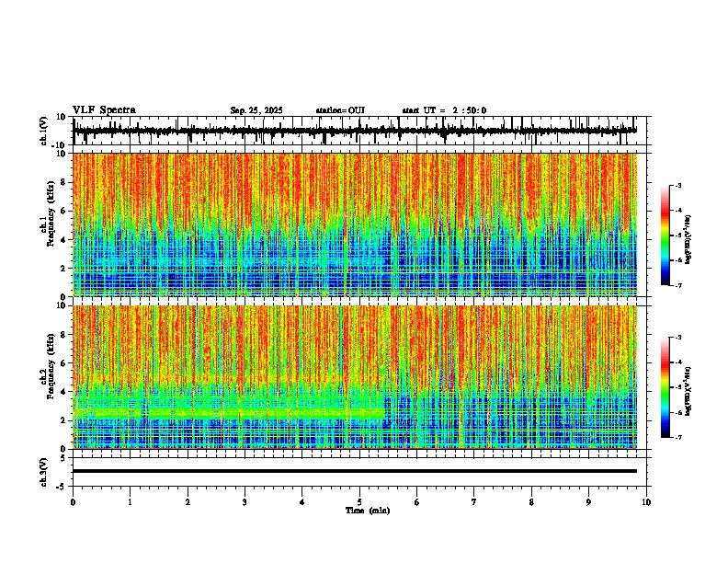728x563 pixels.
Task: Click the '8' kHz tick of ch.2 spectrogram
Action: pos(64,335)
